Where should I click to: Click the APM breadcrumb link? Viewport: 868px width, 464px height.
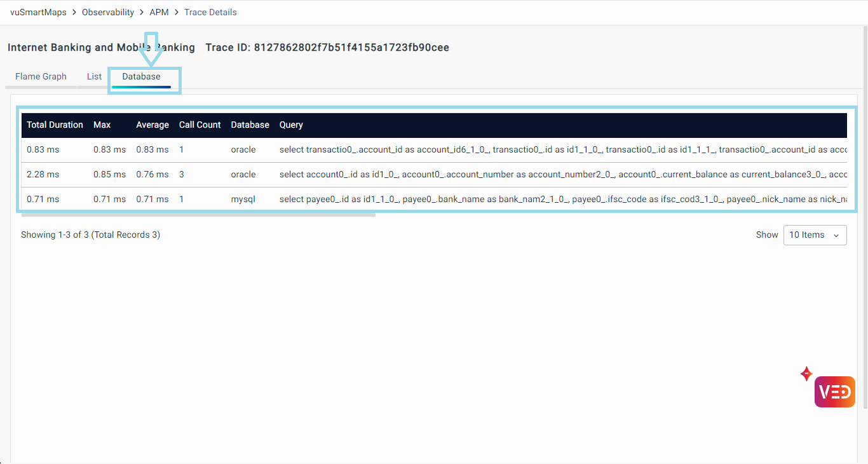coord(159,12)
